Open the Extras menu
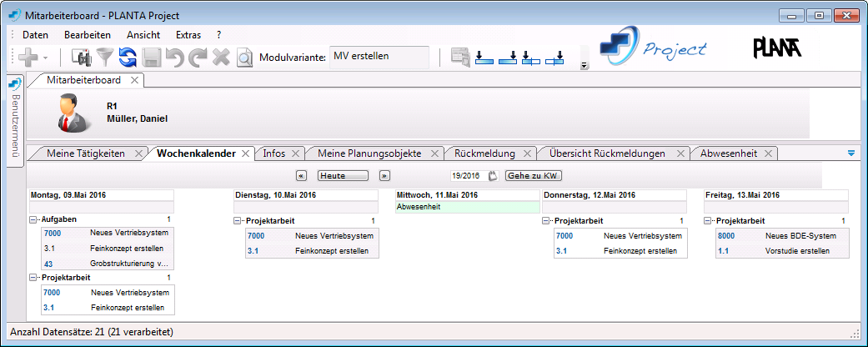Viewport: 868px width, 347px height. [188, 35]
